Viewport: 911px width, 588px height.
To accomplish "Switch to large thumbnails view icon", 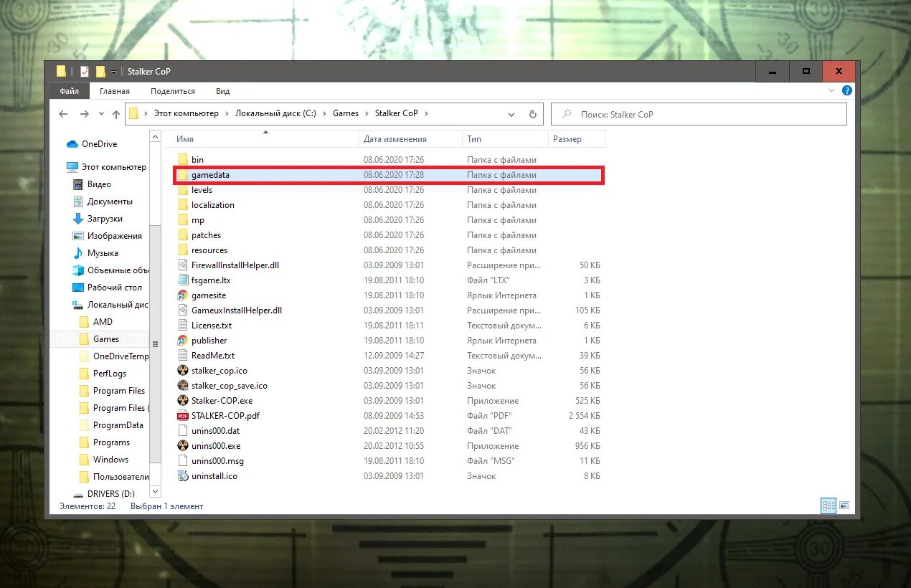I will tap(844, 506).
